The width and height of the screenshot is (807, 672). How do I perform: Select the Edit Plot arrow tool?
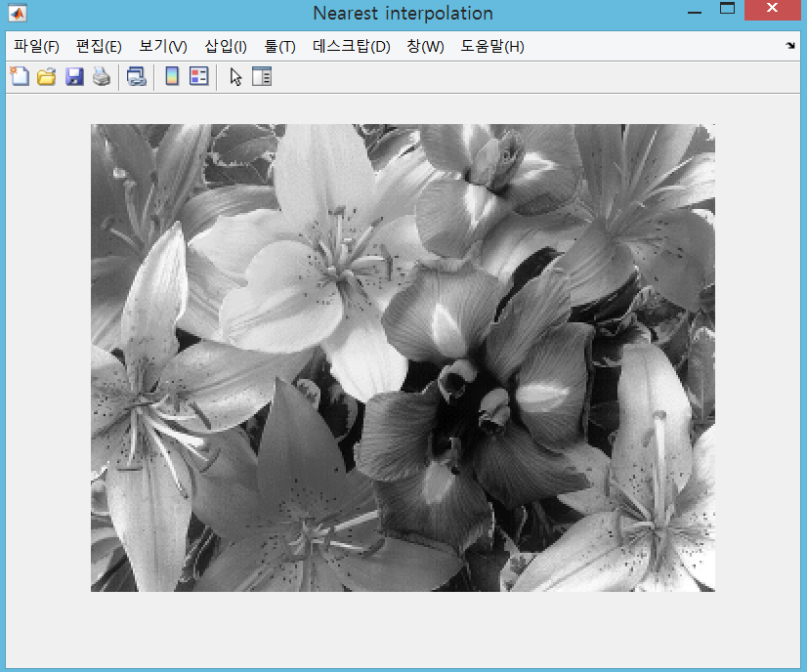(x=234, y=76)
